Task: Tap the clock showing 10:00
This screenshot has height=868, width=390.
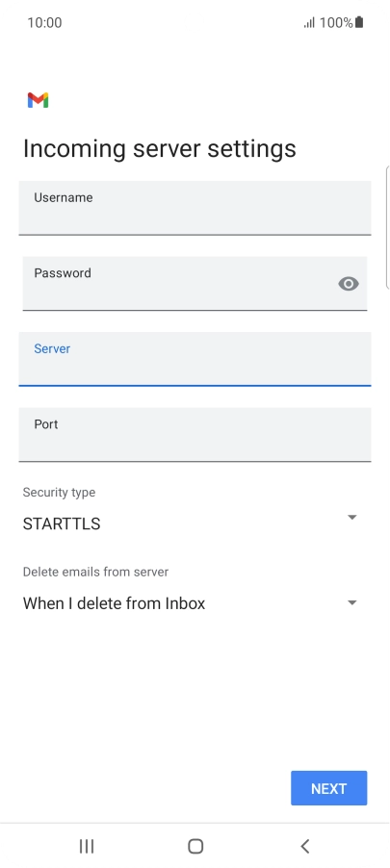Action: click(x=45, y=23)
